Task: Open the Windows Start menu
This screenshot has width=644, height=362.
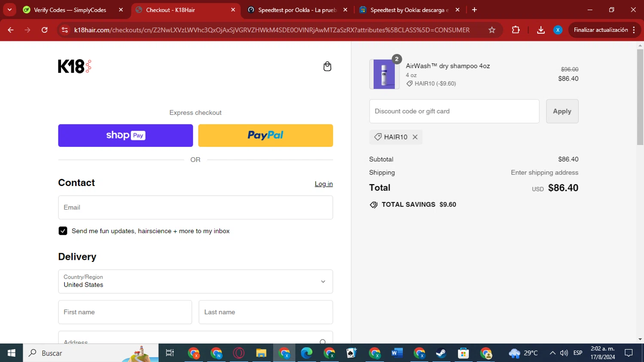Action: pyautogui.click(x=11, y=353)
